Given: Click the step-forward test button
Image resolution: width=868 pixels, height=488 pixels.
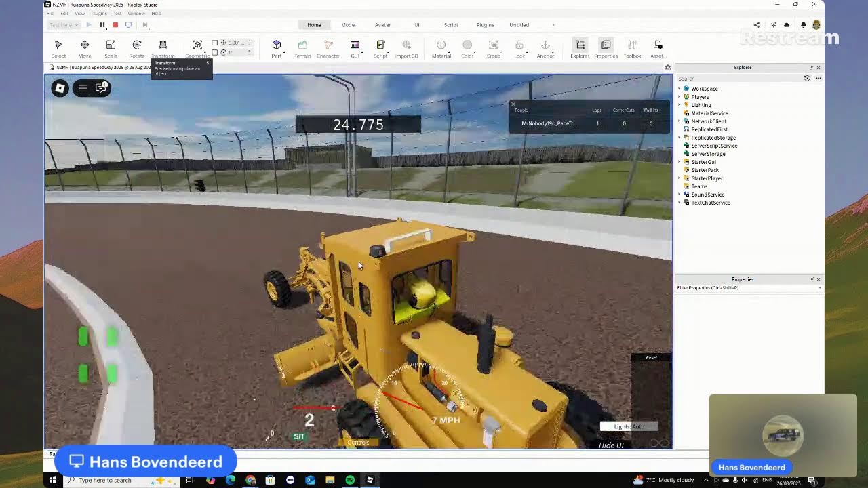Looking at the screenshot, I should [x=144, y=25].
